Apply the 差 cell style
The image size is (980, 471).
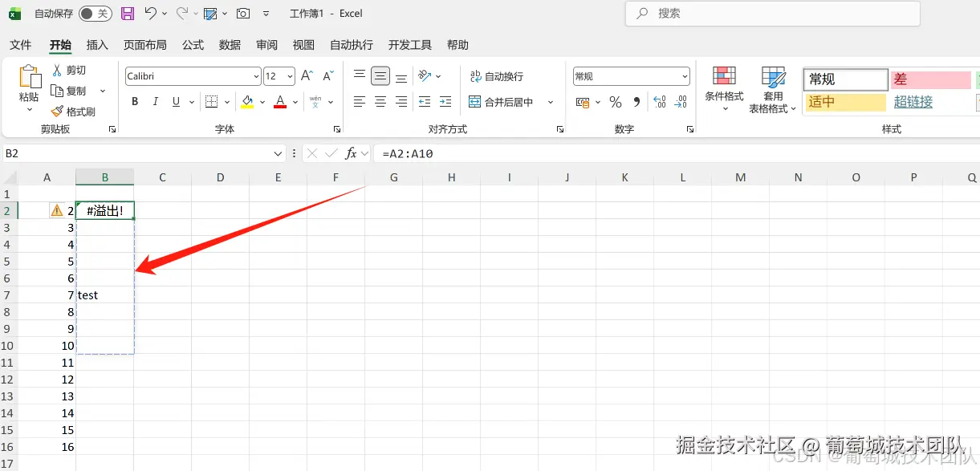coord(931,79)
